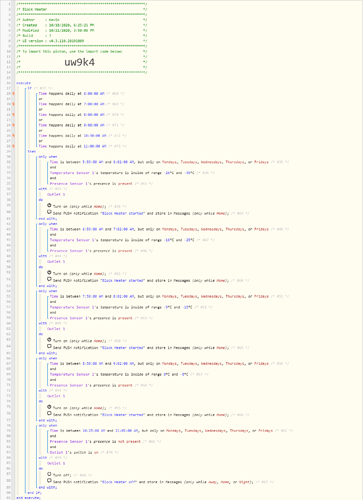Viewport: 364px width, 500px height.
Task: Click the message icon before Send PUSH, line 52
Action: (49, 279)
